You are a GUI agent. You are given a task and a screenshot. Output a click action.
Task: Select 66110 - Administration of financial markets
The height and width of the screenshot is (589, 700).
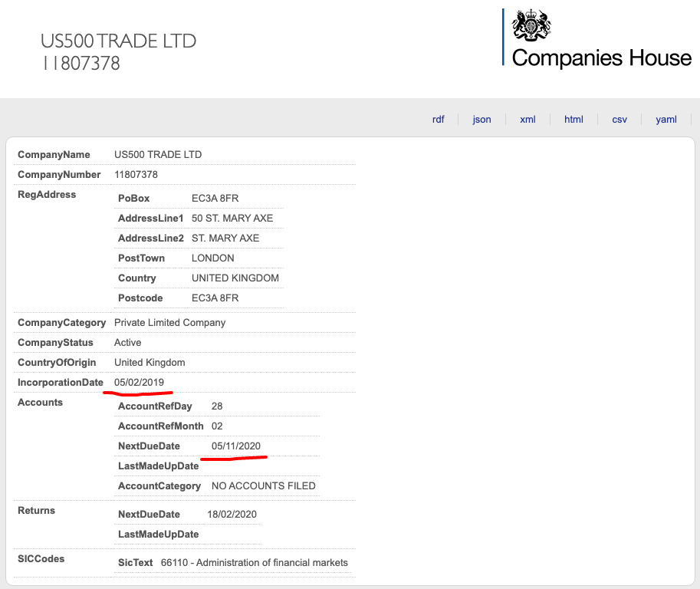pyautogui.click(x=254, y=563)
